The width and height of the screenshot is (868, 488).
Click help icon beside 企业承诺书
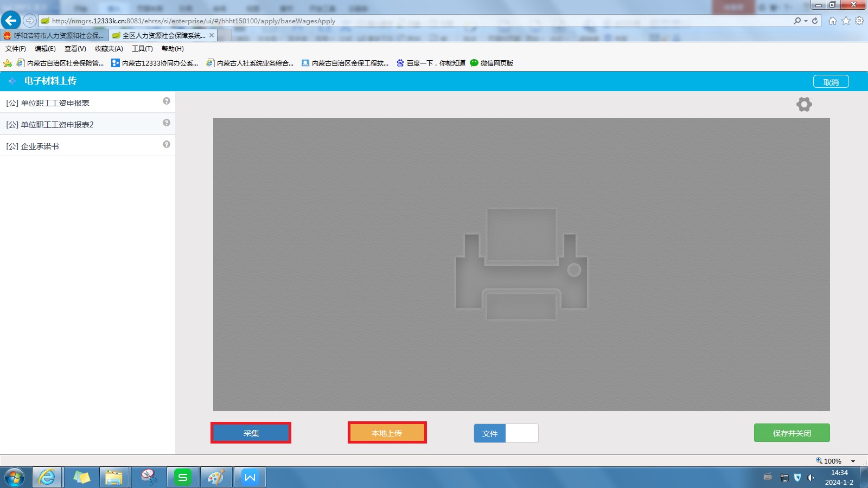pyautogui.click(x=167, y=145)
